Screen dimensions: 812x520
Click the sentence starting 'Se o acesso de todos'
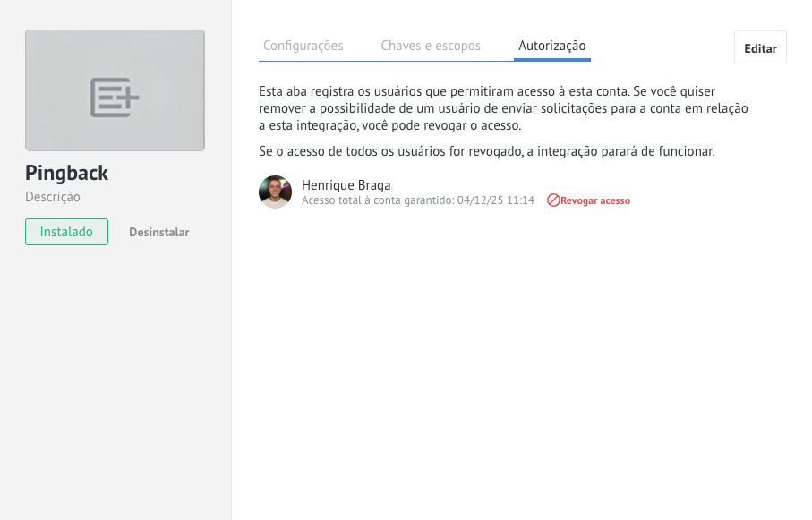[486, 151]
